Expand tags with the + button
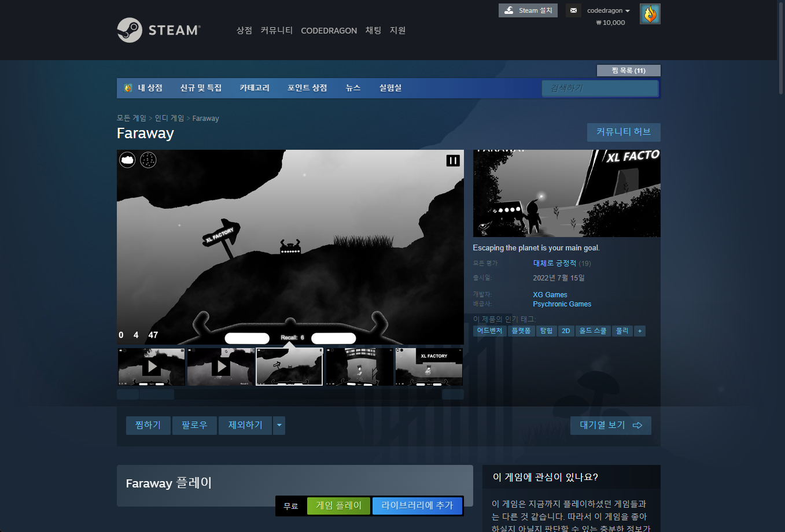This screenshot has height=532, width=785. (640, 331)
